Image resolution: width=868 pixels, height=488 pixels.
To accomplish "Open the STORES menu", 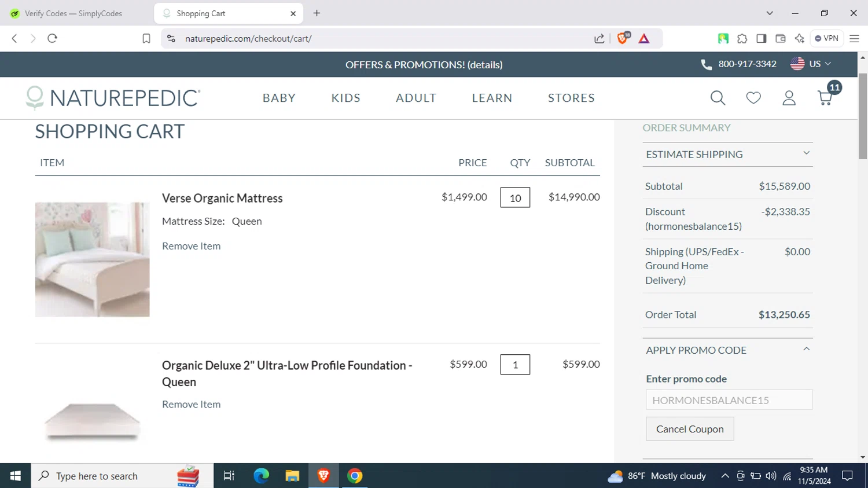I will pos(571,98).
